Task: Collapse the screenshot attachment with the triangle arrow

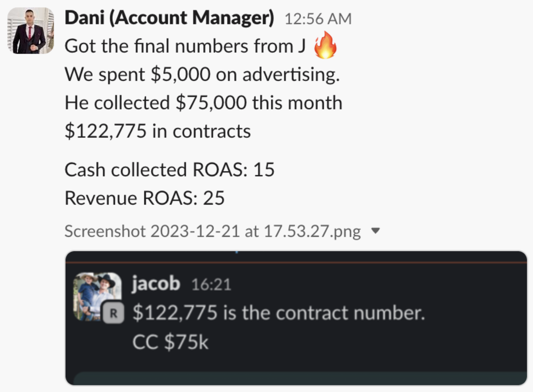Action: tap(376, 230)
